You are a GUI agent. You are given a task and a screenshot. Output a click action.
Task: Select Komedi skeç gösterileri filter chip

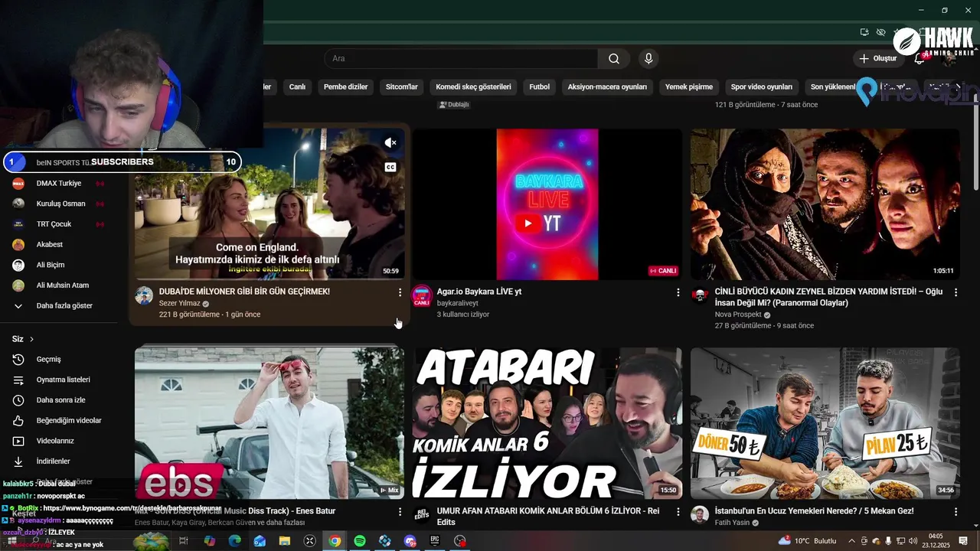click(473, 87)
